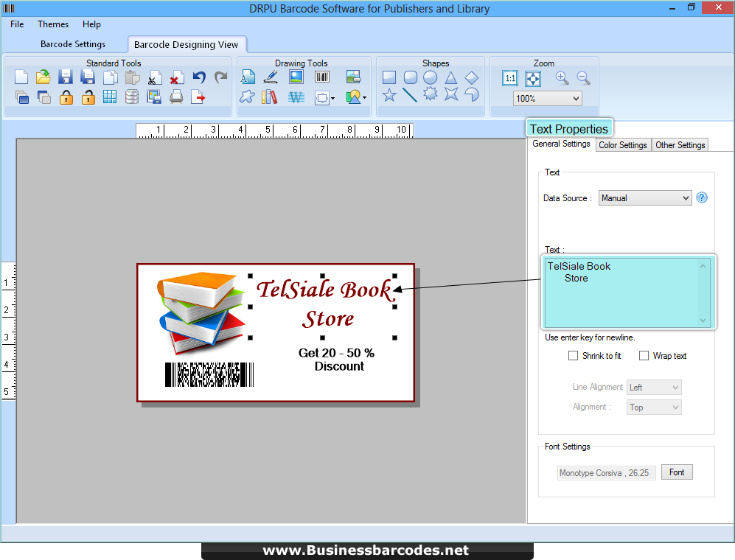
Task: Click the Cut scissors icon
Action: tap(154, 76)
